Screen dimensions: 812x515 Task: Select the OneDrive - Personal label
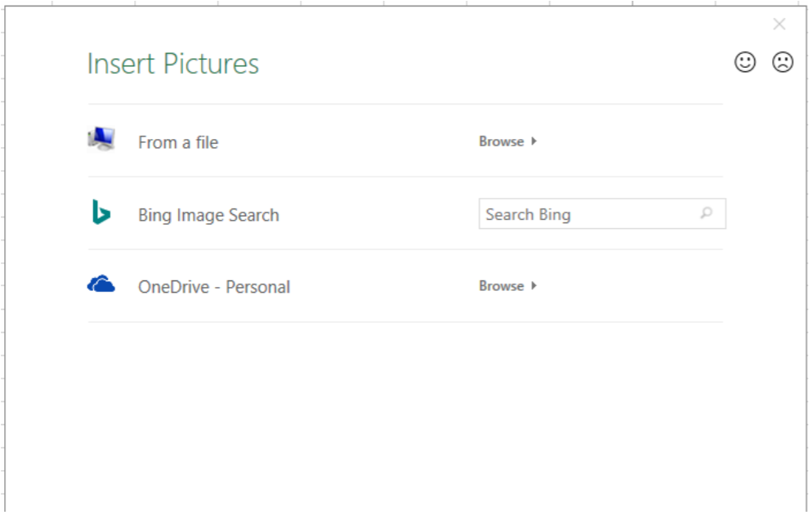(214, 287)
